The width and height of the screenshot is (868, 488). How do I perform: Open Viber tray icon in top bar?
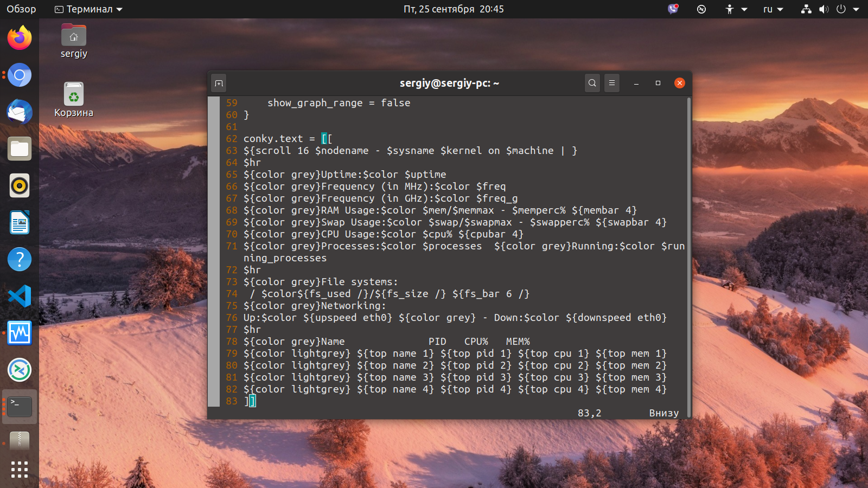673,9
